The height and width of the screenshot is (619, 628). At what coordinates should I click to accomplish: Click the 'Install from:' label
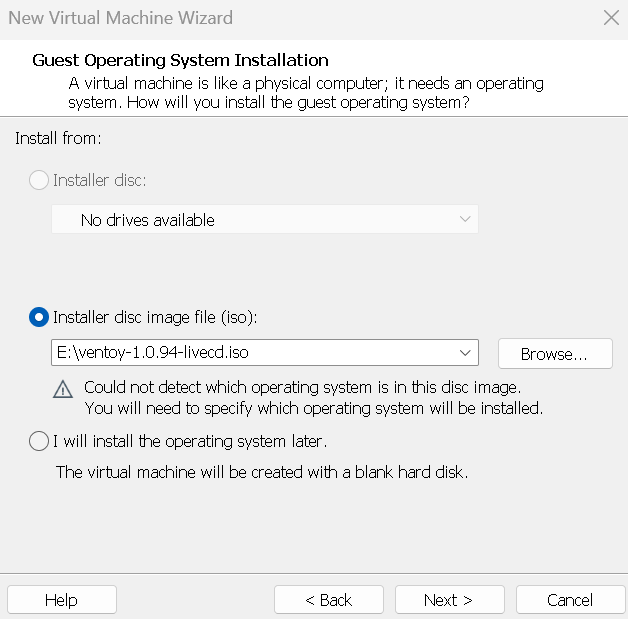(x=58, y=138)
